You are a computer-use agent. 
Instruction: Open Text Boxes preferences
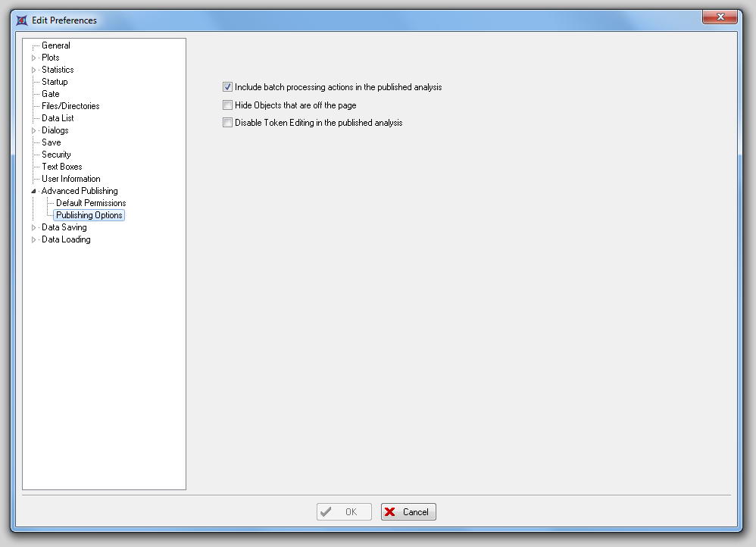click(61, 167)
